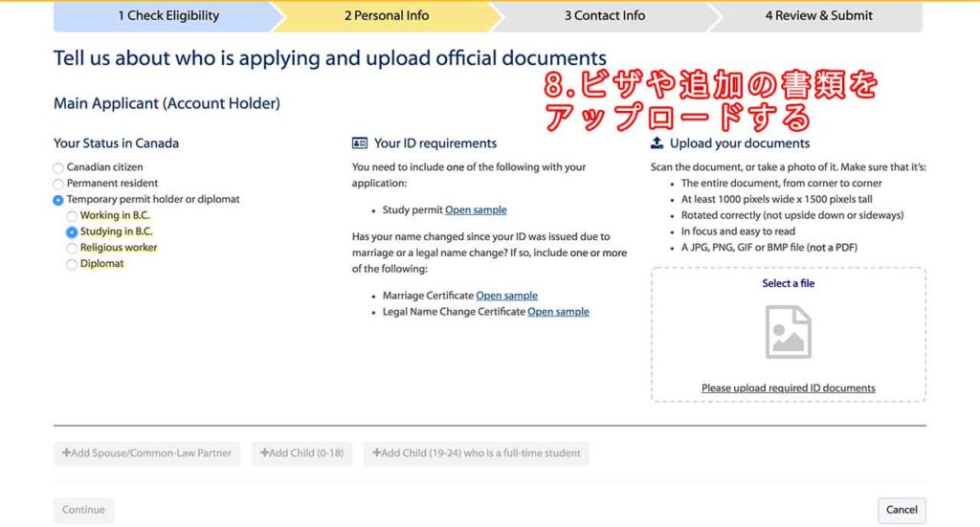The width and height of the screenshot is (980, 527).
Task: Click the ID card icon beside Your ID requirements
Action: (x=360, y=143)
